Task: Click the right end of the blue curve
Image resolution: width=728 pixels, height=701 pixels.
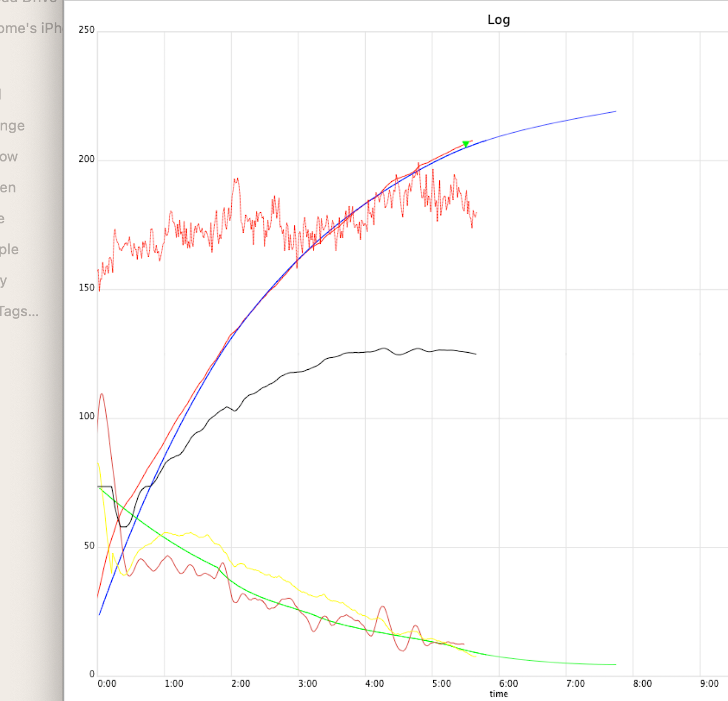Action: coord(615,112)
